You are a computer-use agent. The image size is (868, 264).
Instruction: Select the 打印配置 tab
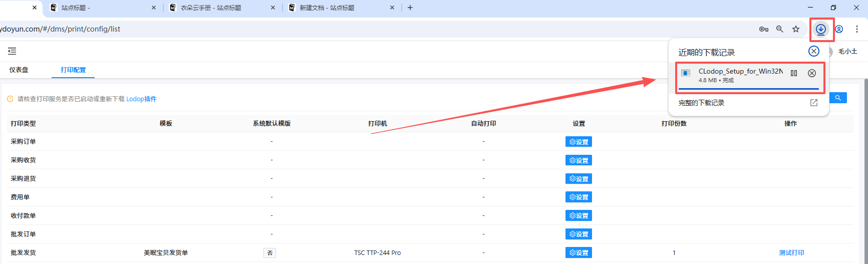[x=73, y=70]
